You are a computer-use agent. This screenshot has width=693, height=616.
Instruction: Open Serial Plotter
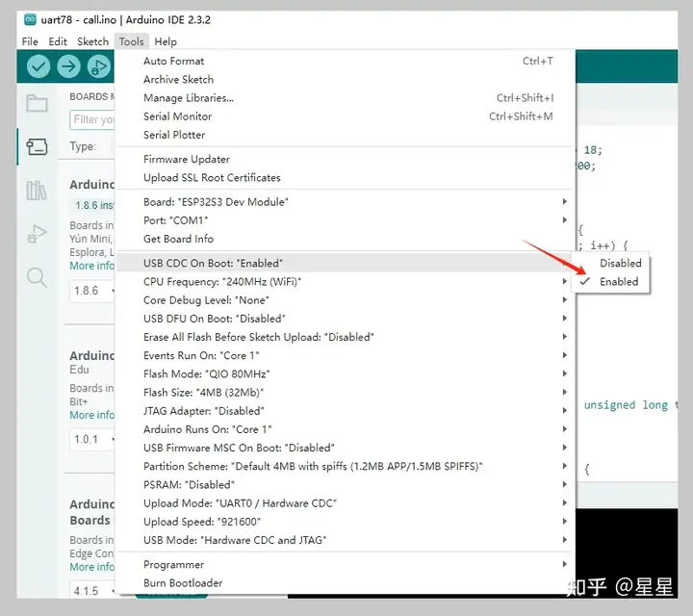click(346, 135)
